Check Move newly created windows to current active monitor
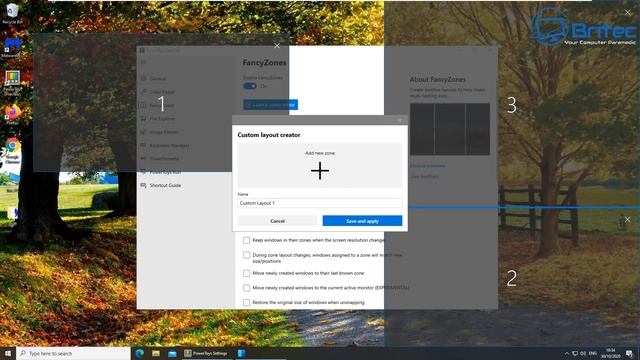 click(x=247, y=288)
